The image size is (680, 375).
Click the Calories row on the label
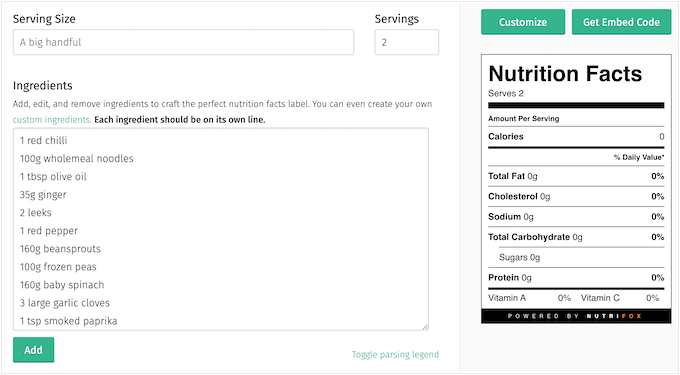coord(576,137)
